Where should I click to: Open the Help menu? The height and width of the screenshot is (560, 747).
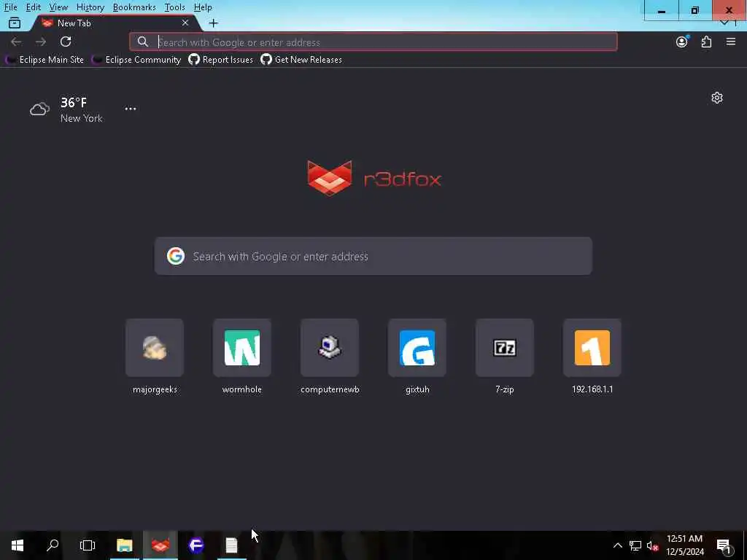click(203, 7)
